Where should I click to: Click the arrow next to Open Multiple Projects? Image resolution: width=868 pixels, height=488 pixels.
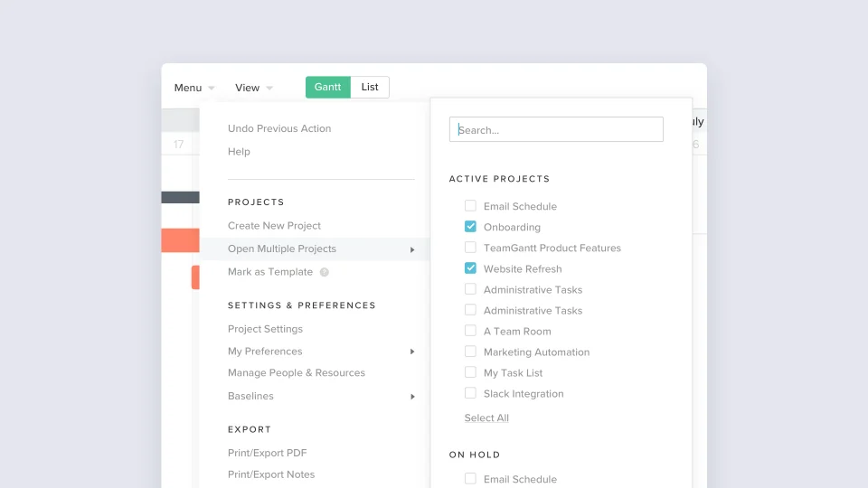point(412,250)
